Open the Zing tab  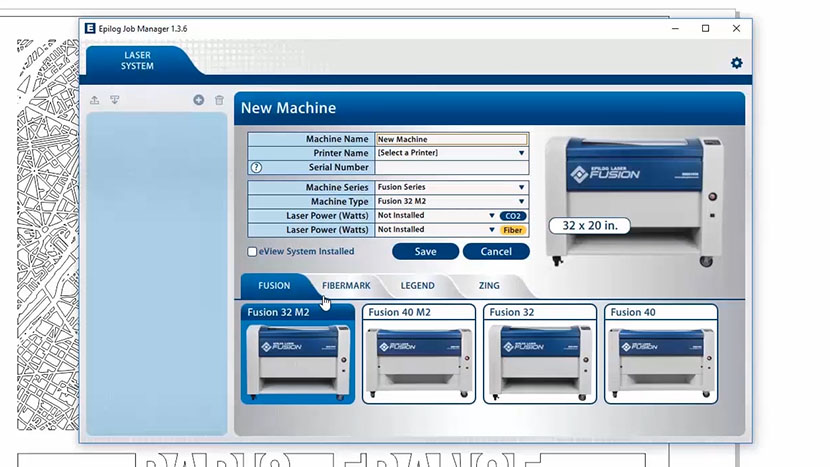489,286
